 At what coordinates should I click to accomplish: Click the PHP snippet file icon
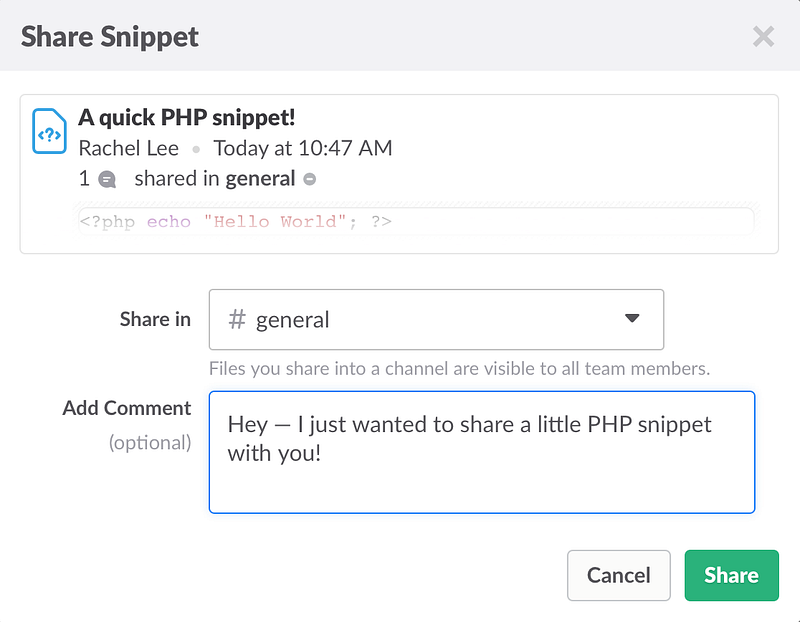49,131
